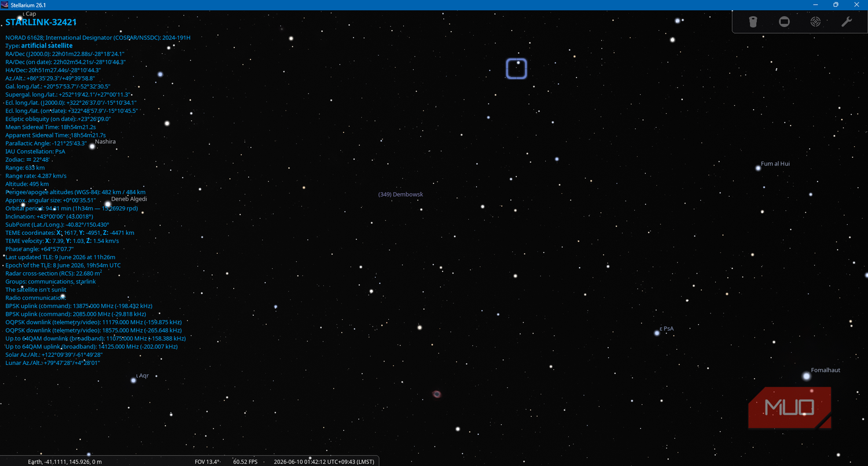Maximize or restore the Stellarium window

click(x=836, y=5)
